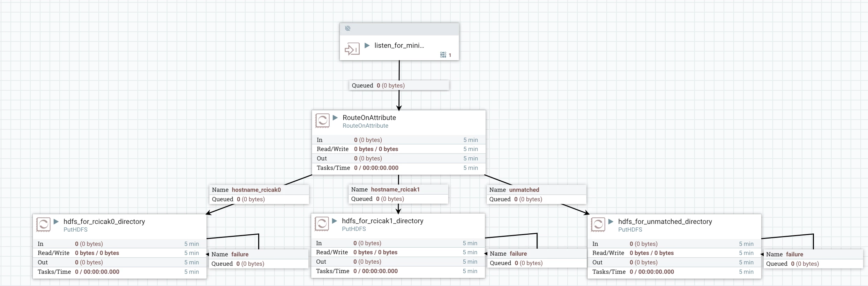This screenshot has width=868, height=286.
Task: Click the RouteOnAttribute type subtitle
Action: tap(365, 126)
